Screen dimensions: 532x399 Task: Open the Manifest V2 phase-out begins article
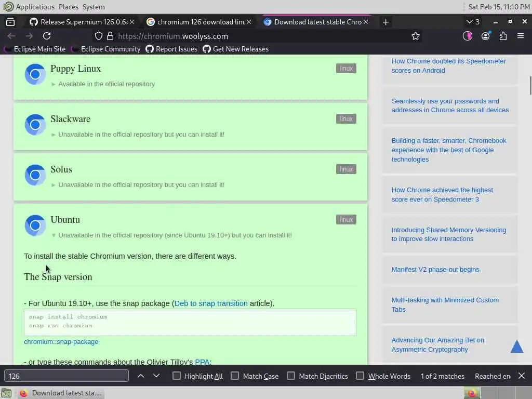435,270
